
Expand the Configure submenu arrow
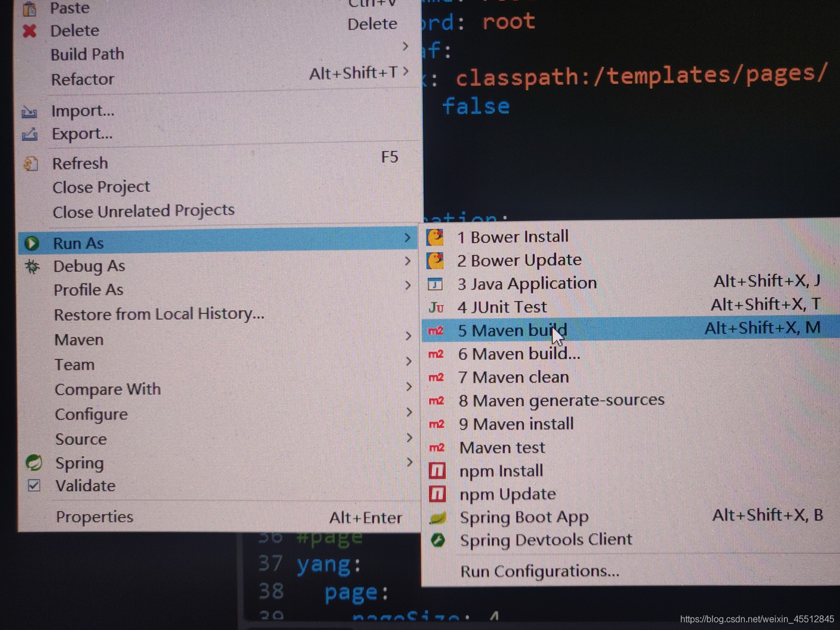tap(409, 412)
